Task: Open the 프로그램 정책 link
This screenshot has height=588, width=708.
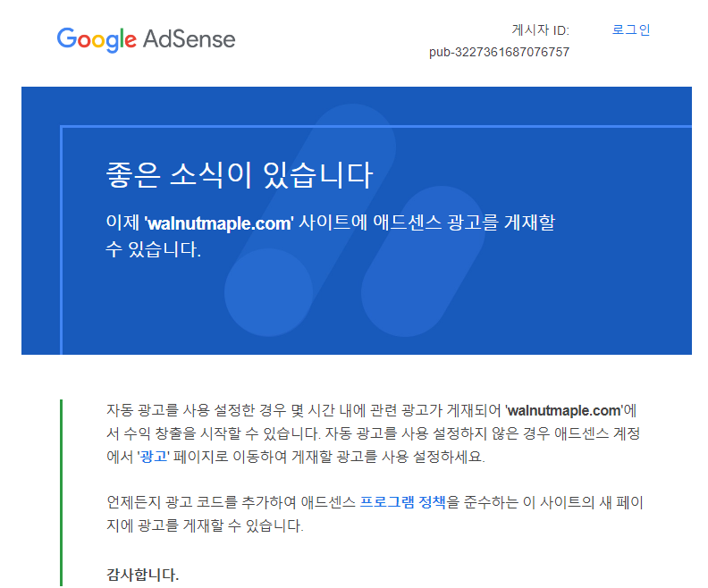Action: [x=402, y=502]
